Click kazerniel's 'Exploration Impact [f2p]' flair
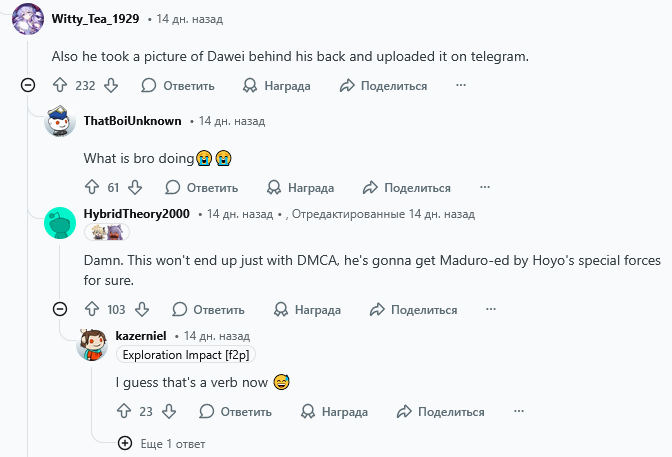This screenshot has width=672, height=457. (x=185, y=355)
